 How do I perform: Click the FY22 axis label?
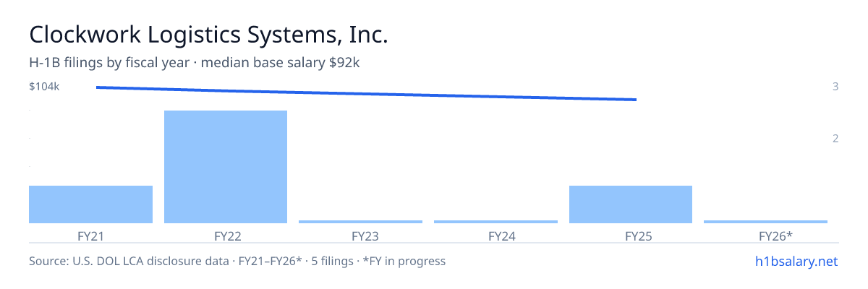click(x=226, y=236)
